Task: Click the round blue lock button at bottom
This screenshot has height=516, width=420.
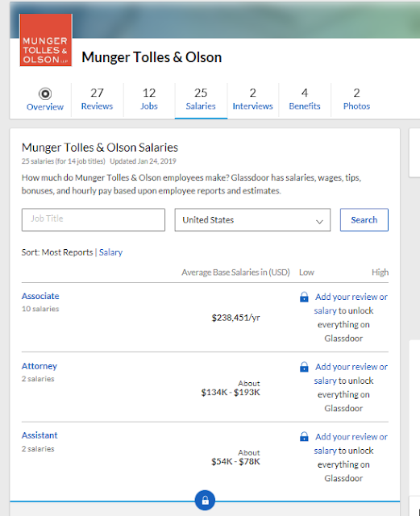Action: tap(205, 501)
